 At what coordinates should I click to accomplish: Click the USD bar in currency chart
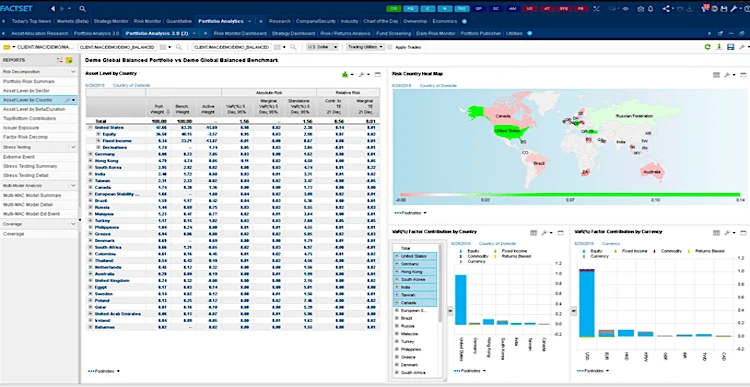click(586, 303)
